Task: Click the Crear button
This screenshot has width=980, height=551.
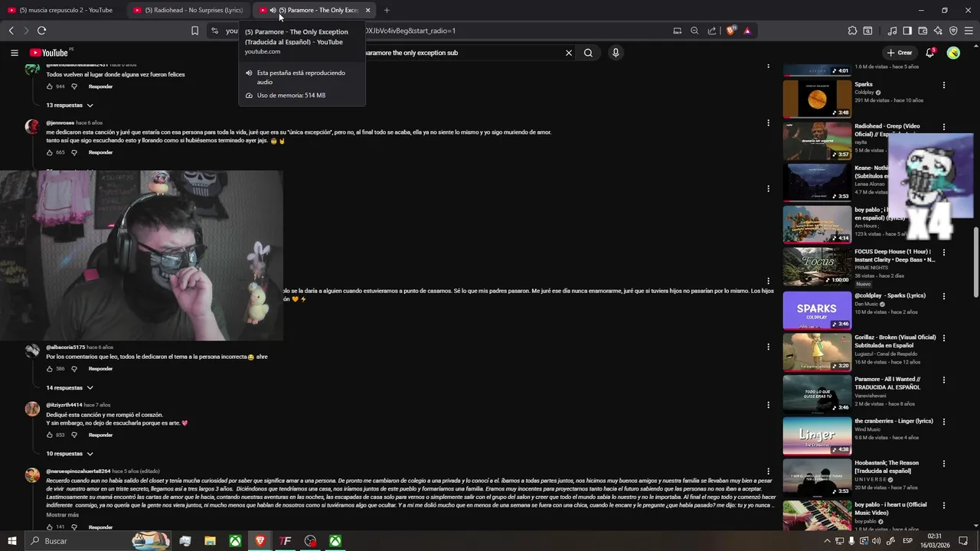Action: click(x=900, y=53)
